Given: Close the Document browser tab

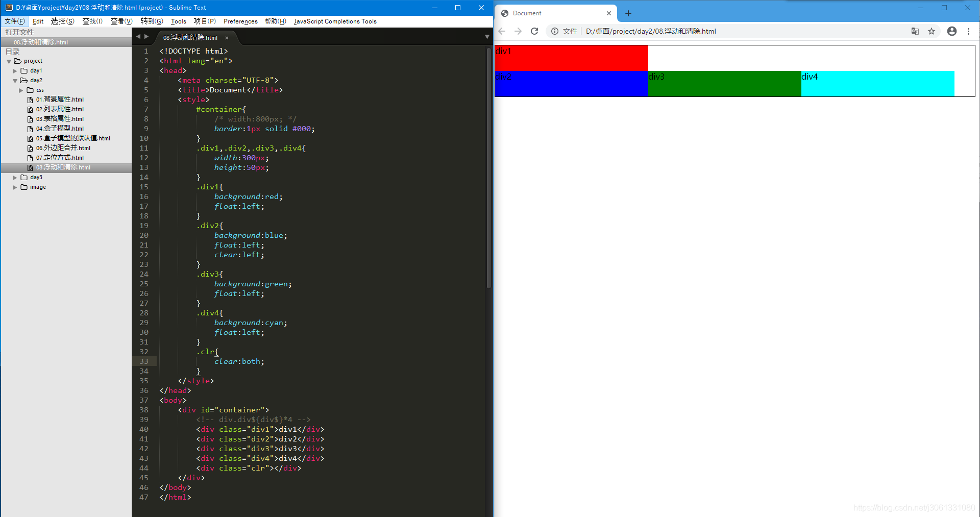Looking at the screenshot, I should click(x=609, y=13).
